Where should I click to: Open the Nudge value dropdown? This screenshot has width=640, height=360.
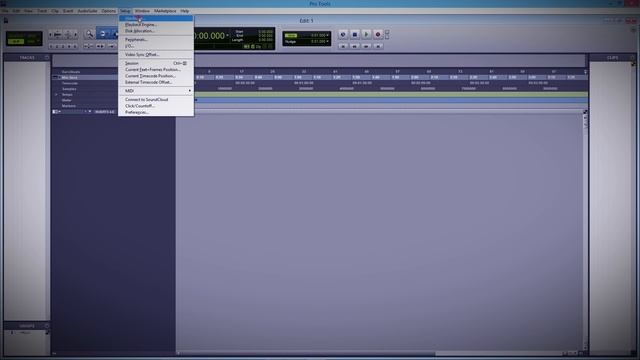tap(327, 42)
